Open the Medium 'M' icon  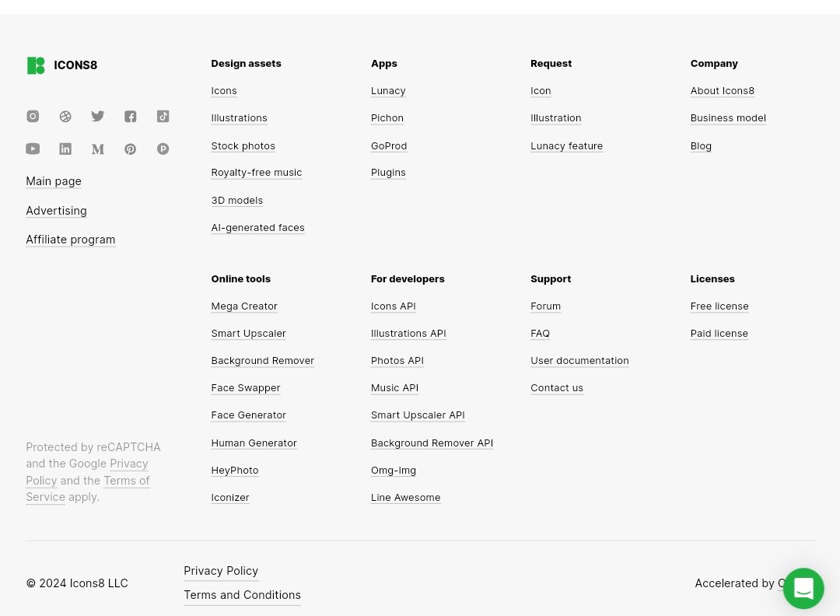pos(97,149)
